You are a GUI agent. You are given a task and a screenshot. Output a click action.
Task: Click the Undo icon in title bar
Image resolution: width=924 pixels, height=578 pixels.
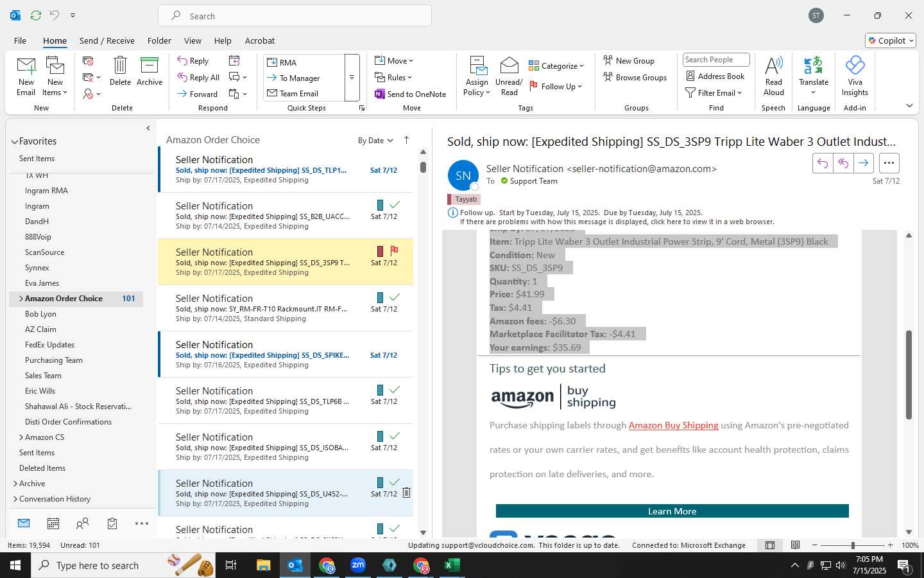tap(55, 15)
